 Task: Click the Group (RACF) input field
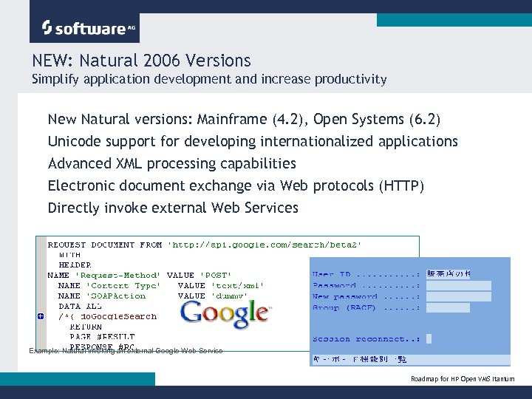(448, 307)
